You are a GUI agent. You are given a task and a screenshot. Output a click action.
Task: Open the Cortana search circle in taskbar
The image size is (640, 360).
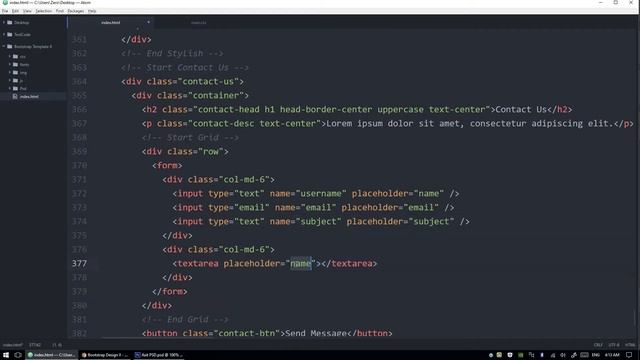tap(18, 355)
